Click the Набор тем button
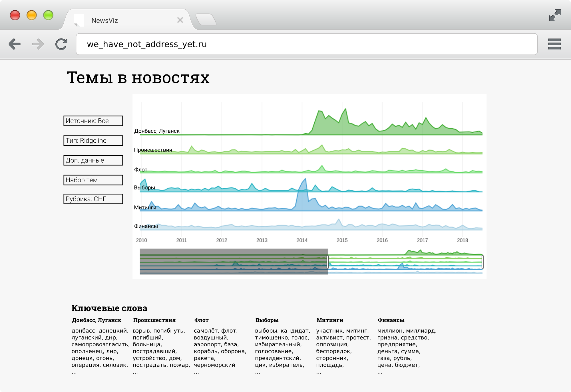 click(93, 180)
